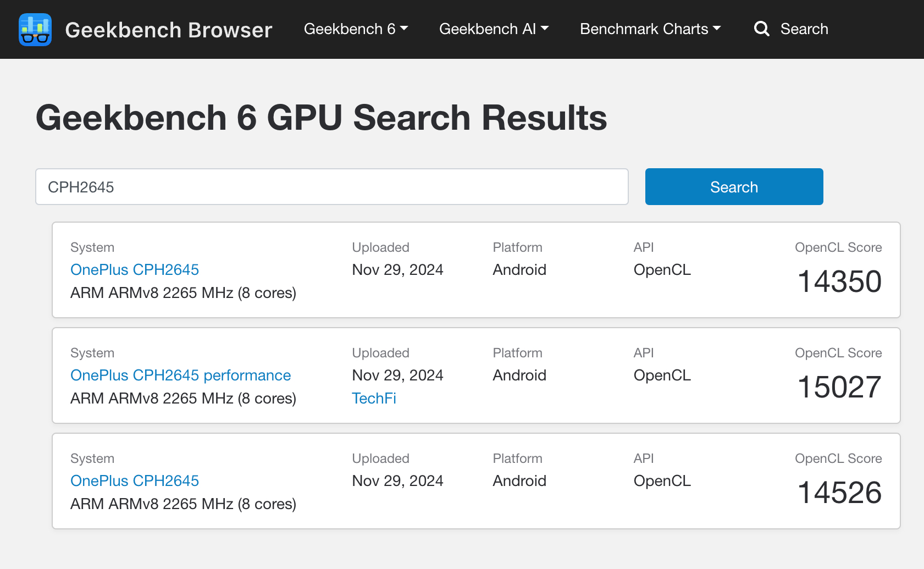924x569 pixels.
Task: Click the 14526 OpenCL score
Action: coord(839,493)
